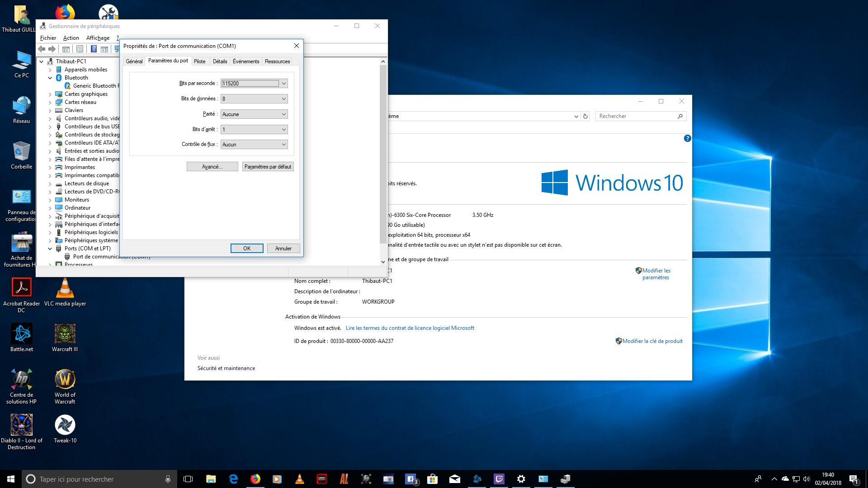The height and width of the screenshot is (488, 868).
Task: Collapse the Ports (COM et LPT) node
Action: click(50, 249)
